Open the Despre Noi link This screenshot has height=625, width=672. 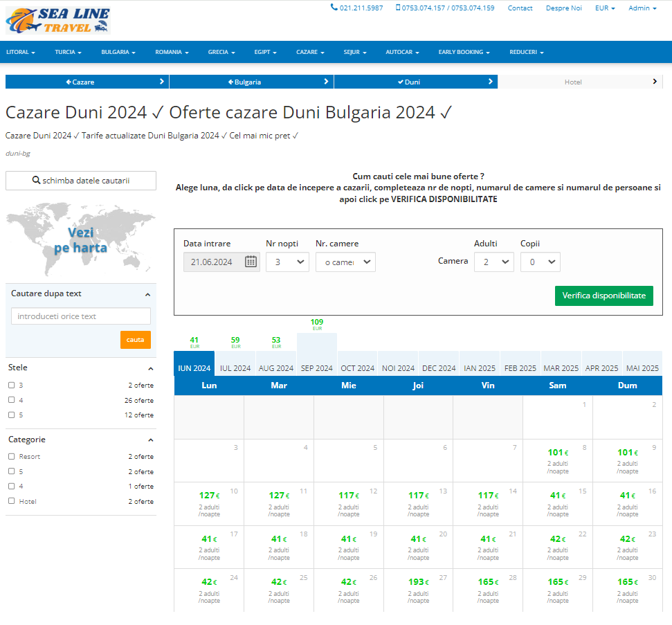point(563,8)
